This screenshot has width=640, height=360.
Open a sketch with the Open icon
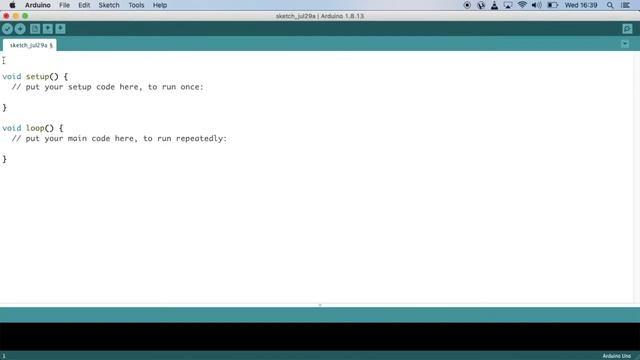tap(48, 29)
